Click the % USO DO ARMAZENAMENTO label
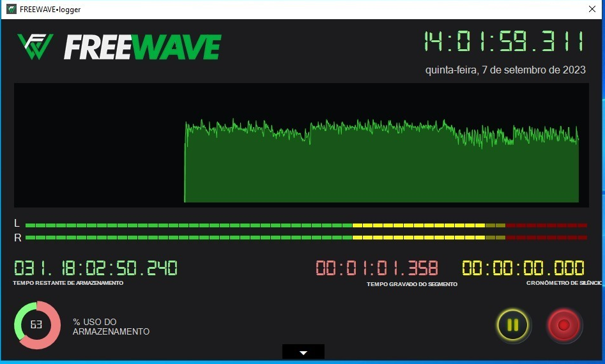Screen dimensions: 605x364 point(111,326)
